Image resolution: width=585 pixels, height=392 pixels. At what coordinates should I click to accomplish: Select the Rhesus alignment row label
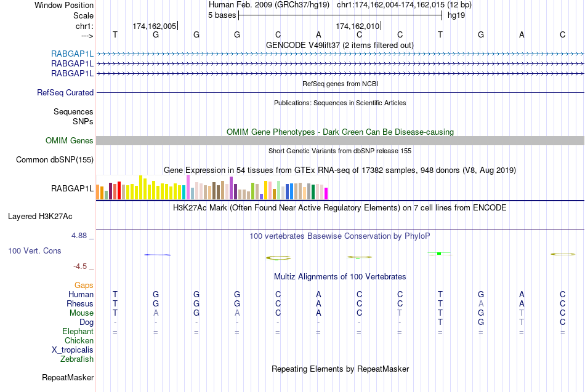click(x=80, y=303)
